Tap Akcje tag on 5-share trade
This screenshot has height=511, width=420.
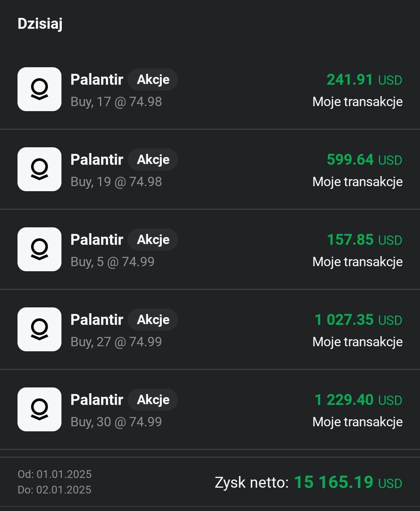[x=153, y=240]
